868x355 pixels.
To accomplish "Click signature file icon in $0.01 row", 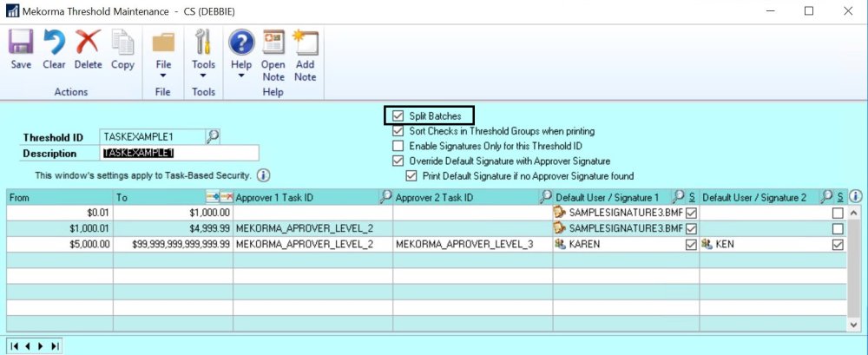I will (560, 213).
